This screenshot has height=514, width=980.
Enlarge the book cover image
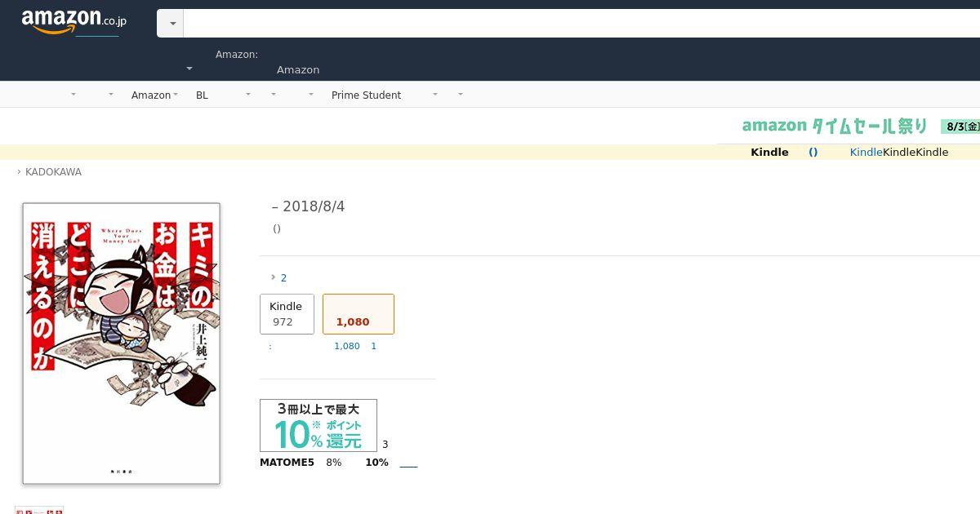click(122, 343)
